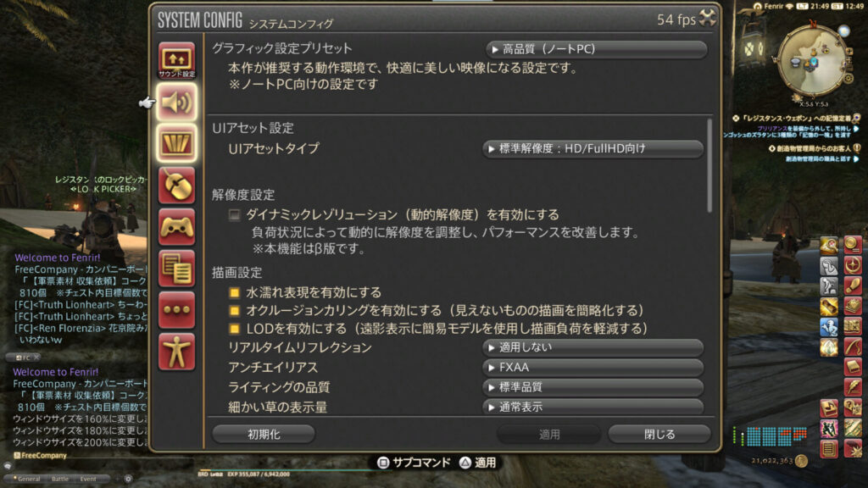Open the Other settings three-dots icon
Image resolution: width=868 pixels, height=488 pixels.
176,310
